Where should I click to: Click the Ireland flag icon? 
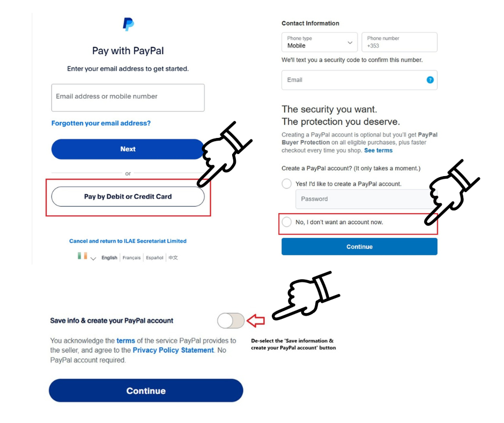[x=82, y=256]
